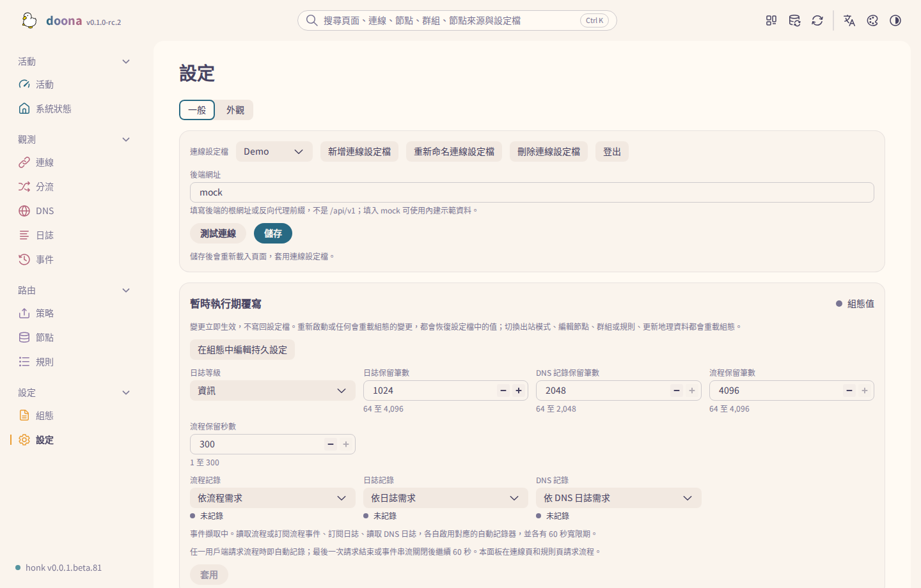The image size is (921, 588).
Task: Switch to the 一般 tab
Action: [197, 110]
